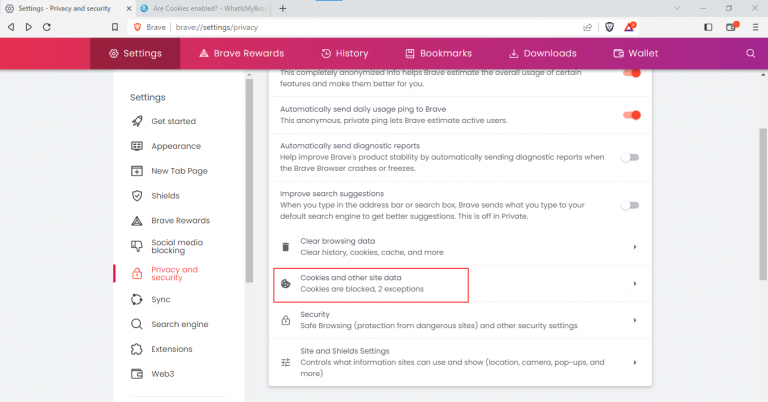Screen dimensions: 768x402
Task: Click the reload page icon
Action: (46, 27)
